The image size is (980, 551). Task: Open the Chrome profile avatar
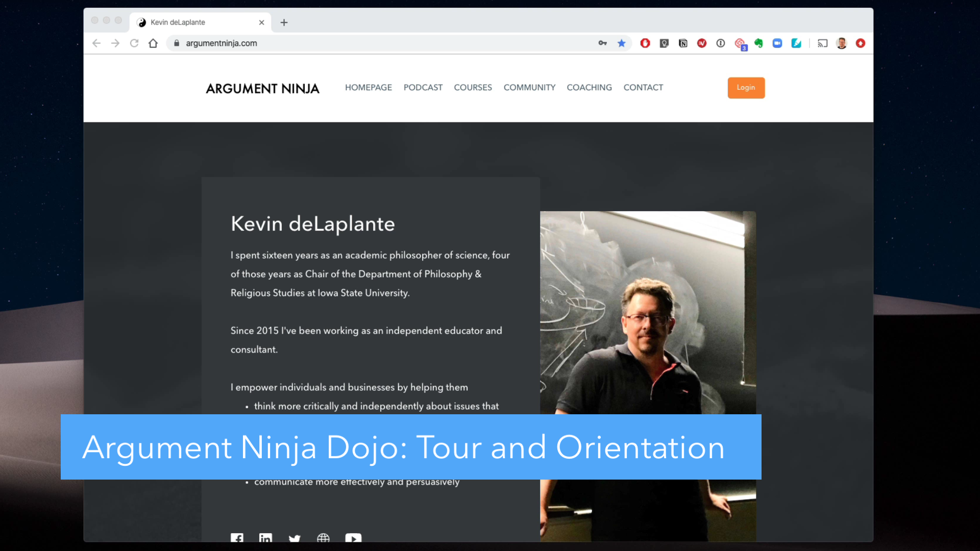click(x=842, y=43)
